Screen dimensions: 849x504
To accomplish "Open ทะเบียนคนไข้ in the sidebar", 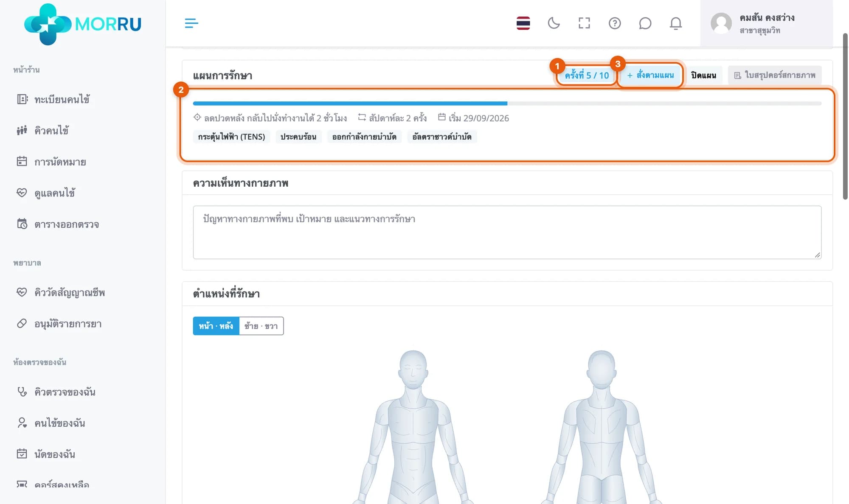I will (x=62, y=99).
